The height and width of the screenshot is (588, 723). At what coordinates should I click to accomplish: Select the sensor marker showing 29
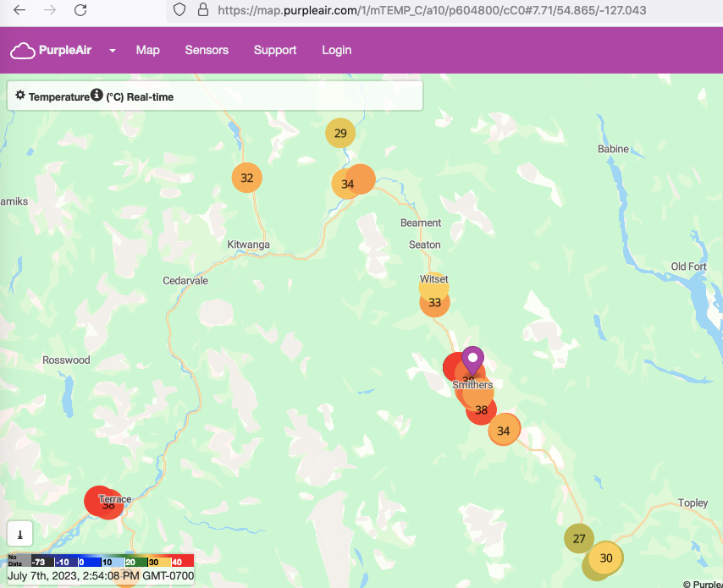click(340, 134)
